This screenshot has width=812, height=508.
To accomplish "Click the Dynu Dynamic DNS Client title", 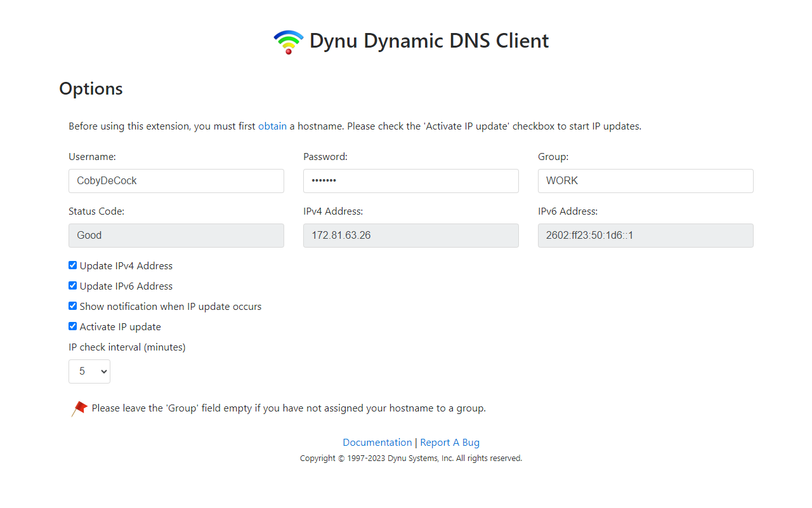I will [x=429, y=41].
